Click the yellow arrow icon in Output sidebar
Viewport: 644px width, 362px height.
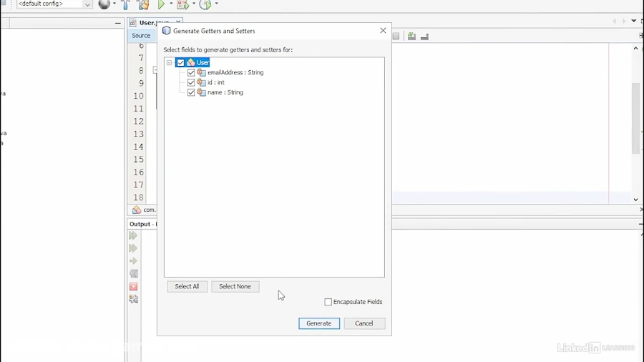133,261
